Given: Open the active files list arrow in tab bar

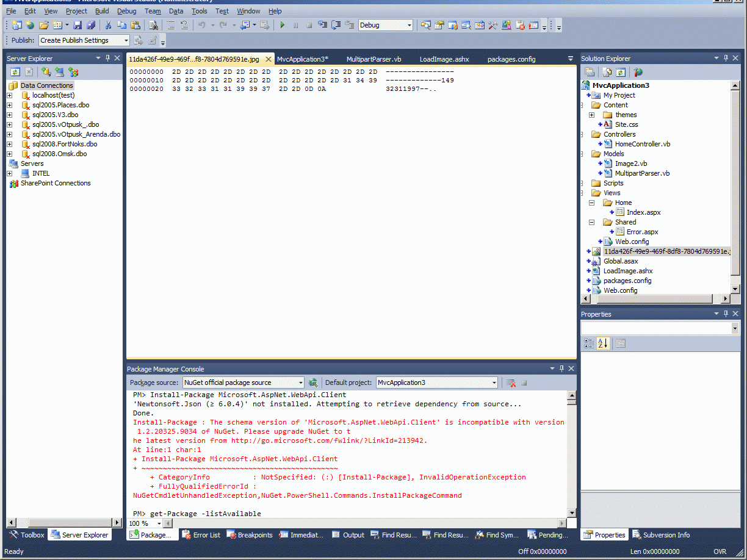Looking at the screenshot, I should [571, 59].
